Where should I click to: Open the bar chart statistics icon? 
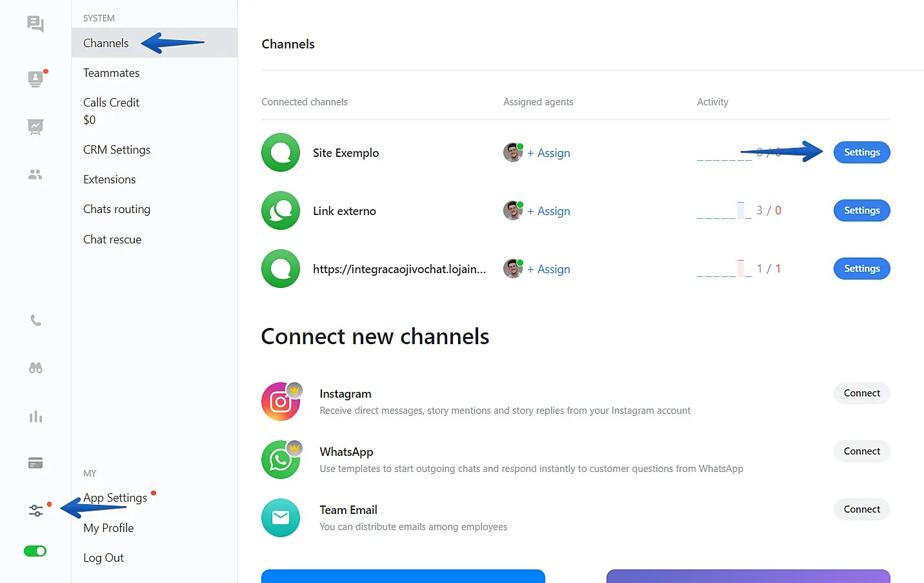35,416
